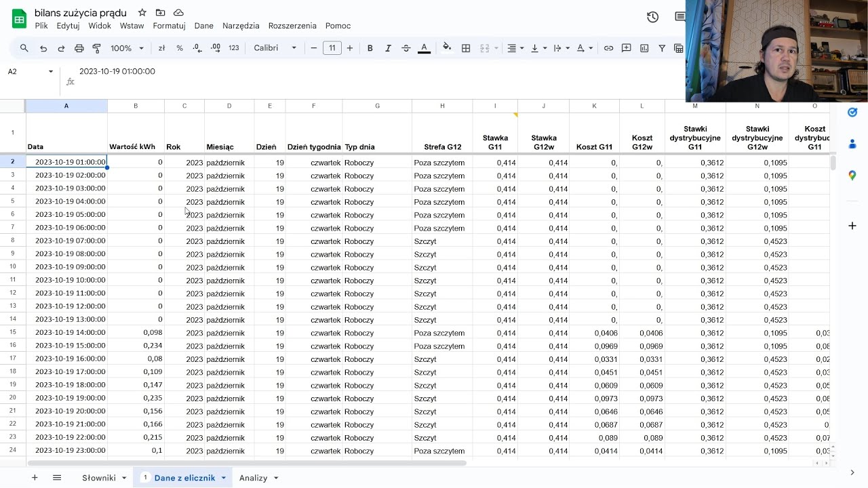Expand the name box dropdown arrow
The width and height of the screenshot is (868, 488).
pyautogui.click(x=51, y=71)
